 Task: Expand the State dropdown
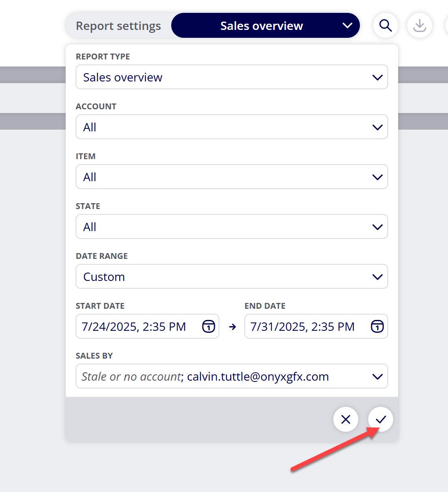(x=232, y=227)
